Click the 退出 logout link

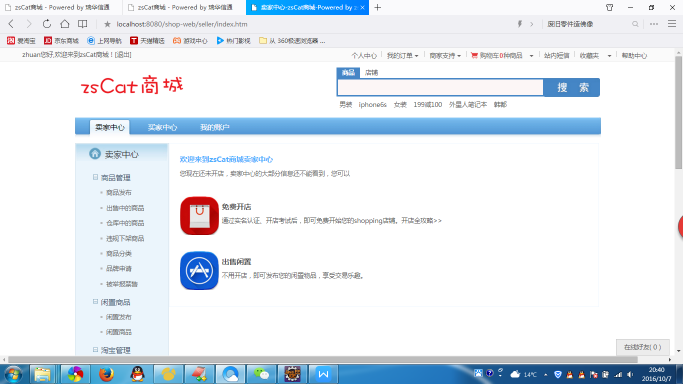pos(122,54)
